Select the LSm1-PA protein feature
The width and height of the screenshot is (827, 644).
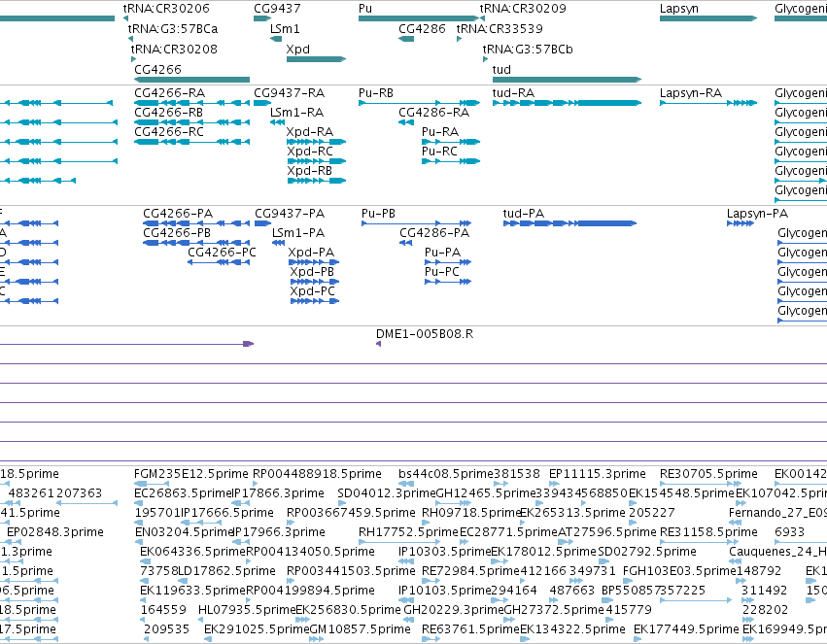tap(279, 243)
